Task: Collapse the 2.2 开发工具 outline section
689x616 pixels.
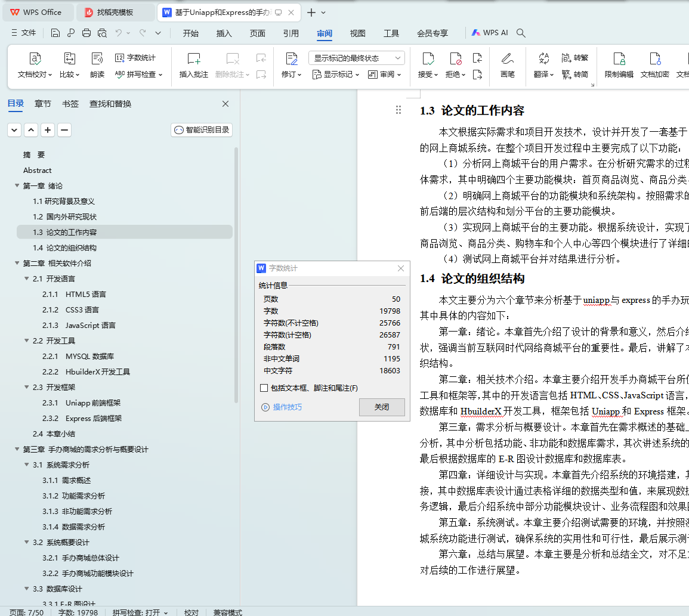Action: [x=26, y=341]
